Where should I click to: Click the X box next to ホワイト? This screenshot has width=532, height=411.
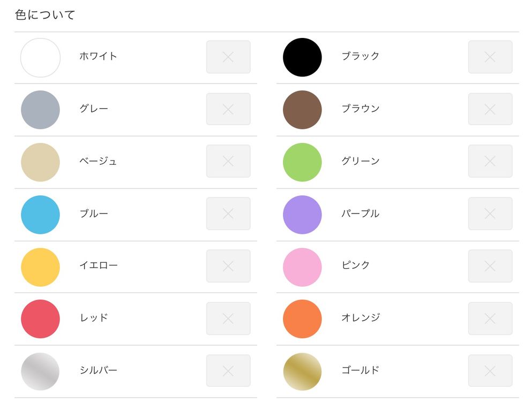pos(228,57)
